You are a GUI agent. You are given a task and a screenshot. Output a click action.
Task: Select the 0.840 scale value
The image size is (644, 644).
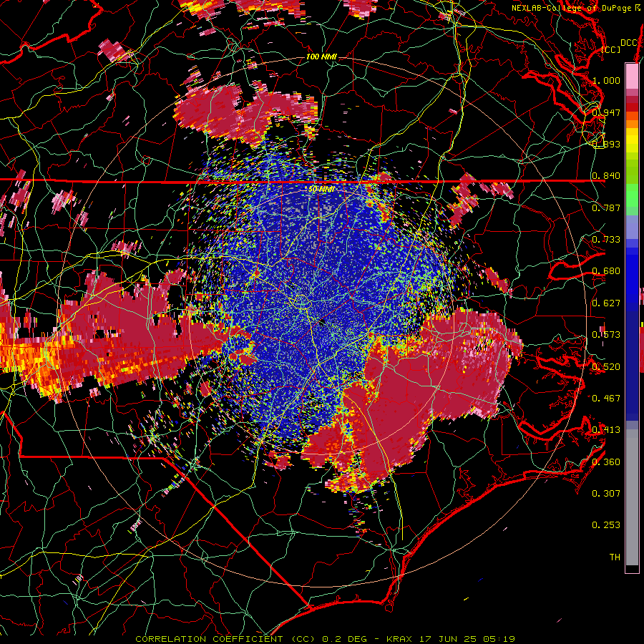(x=606, y=176)
